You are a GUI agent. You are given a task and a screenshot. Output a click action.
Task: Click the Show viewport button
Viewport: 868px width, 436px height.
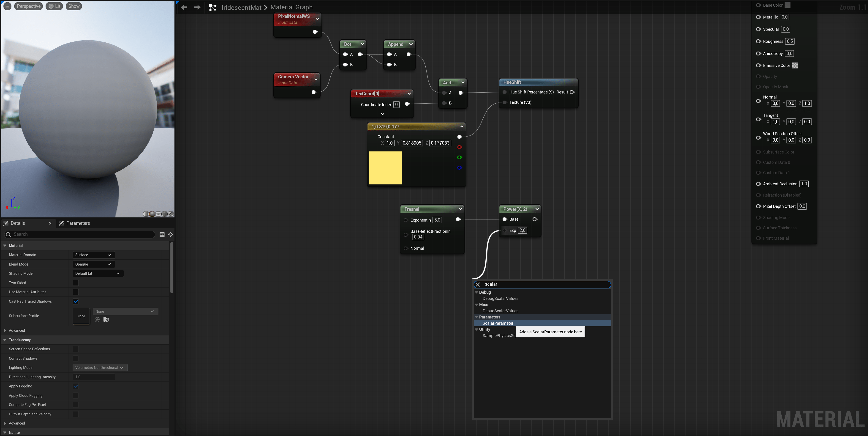click(74, 6)
